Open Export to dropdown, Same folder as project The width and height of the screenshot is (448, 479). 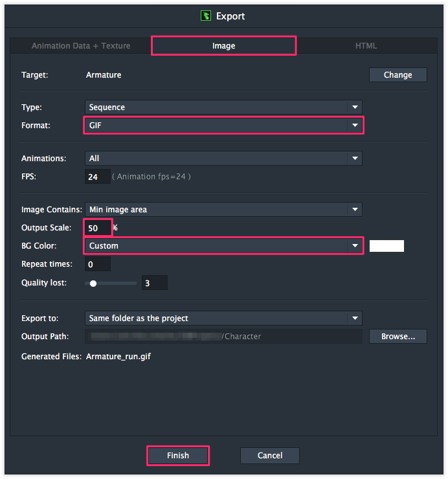click(x=223, y=318)
